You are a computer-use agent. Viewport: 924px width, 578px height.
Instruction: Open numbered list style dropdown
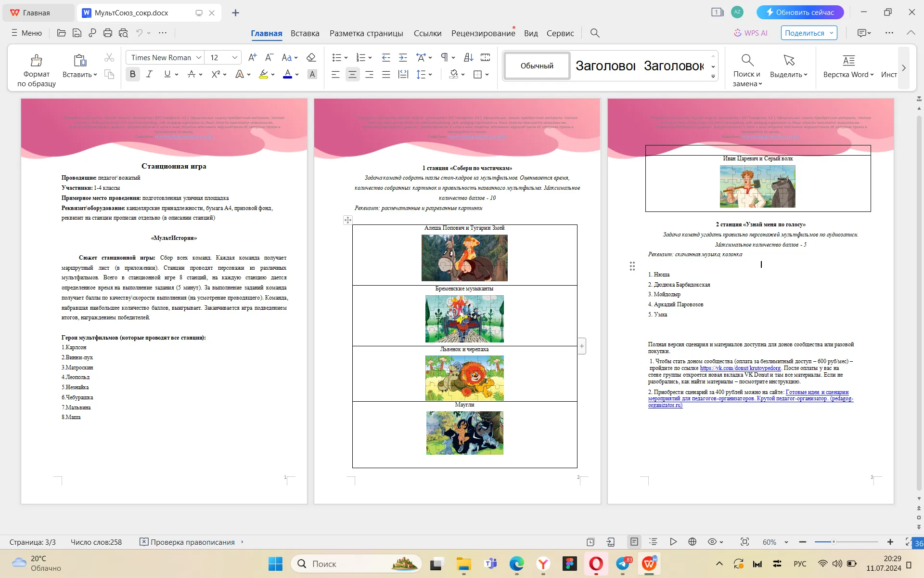pyautogui.click(x=370, y=58)
